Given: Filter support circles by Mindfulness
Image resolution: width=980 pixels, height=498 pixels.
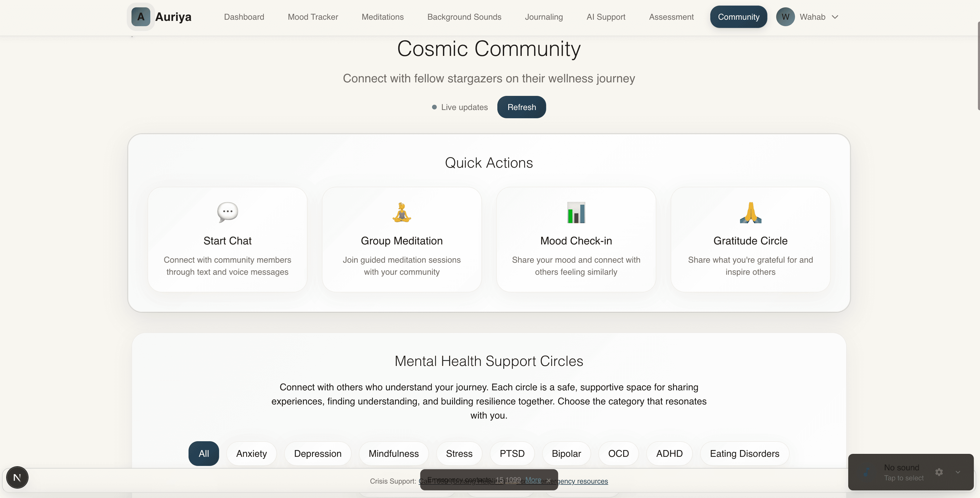Looking at the screenshot, I should [x=393, y=453].
